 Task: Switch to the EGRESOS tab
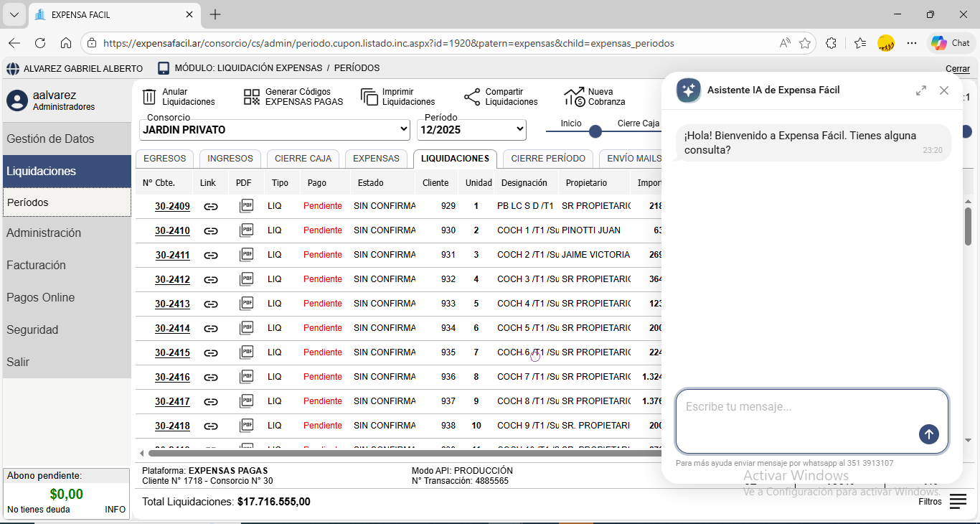164,159
